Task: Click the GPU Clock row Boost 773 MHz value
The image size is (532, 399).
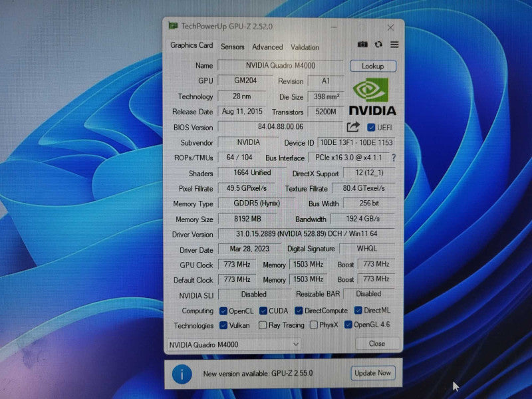Action: click(376, 264)
